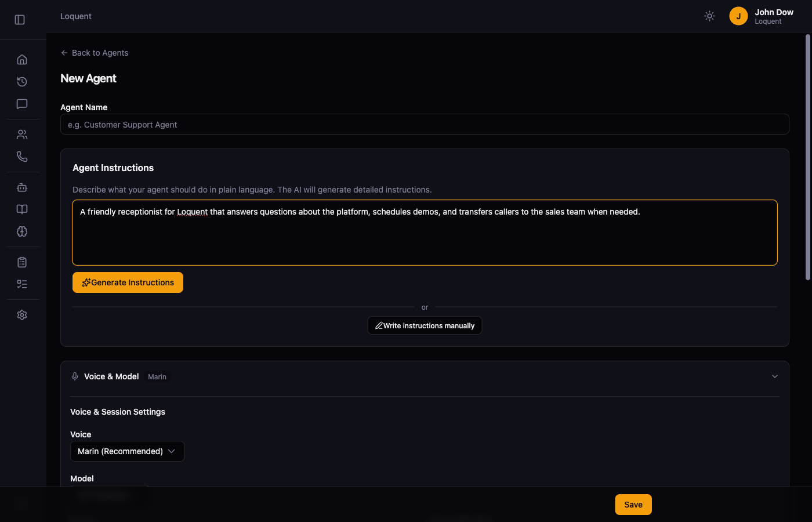The image size is (812, 522).
Task: Collapse the sidebar with panel icon
Action: click(x=19, y=19)
